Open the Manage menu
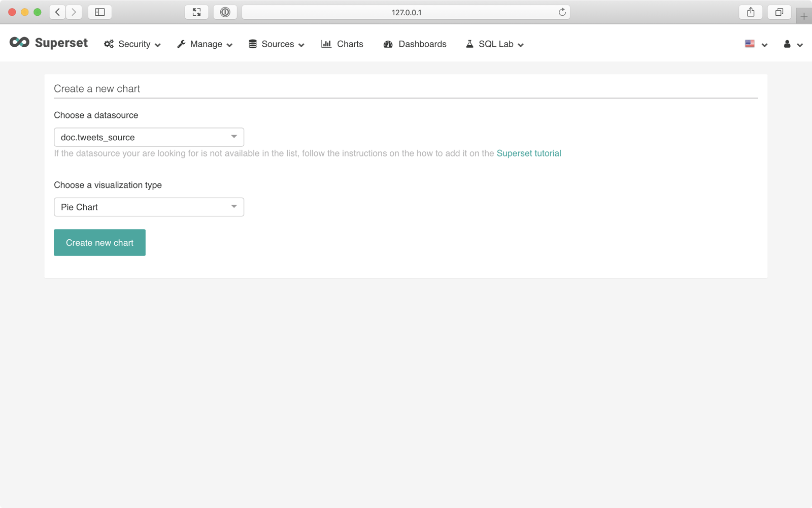 205,44
